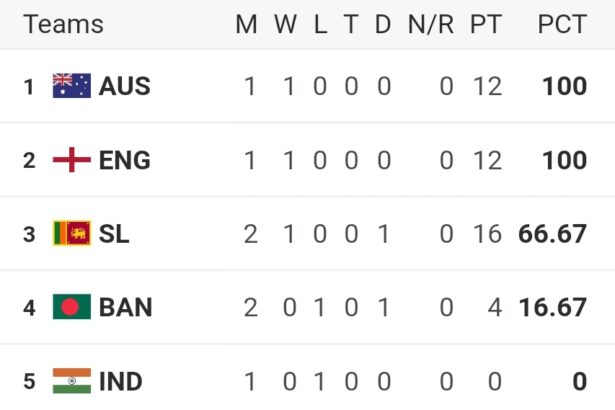This screenshot has height=410, width=615.
Task: Select the BAN team name
Action: tap(126, 307)
